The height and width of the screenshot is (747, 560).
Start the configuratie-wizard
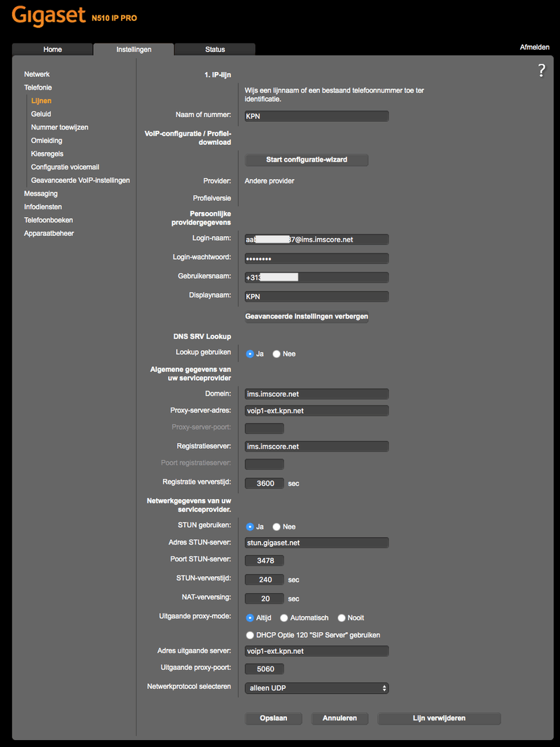tap(307, 160)
